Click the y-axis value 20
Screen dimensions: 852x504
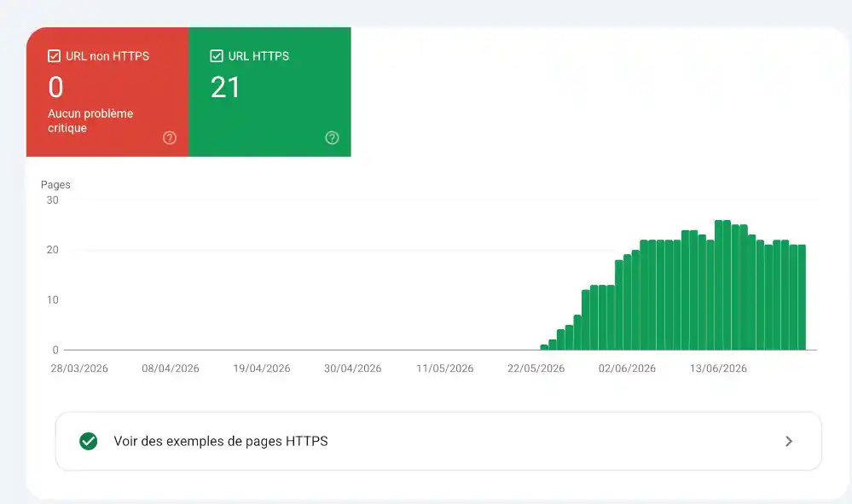pos(53,250)
